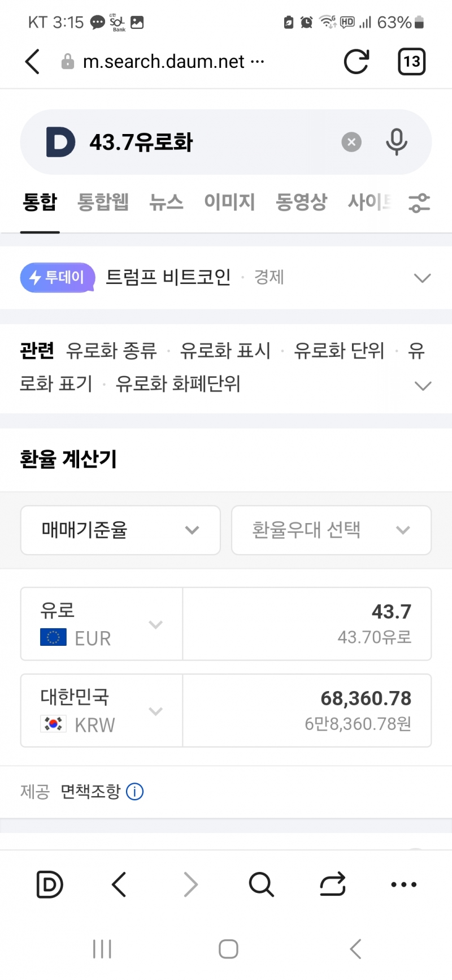The height and width of the screenshot is (980, 452).
Task: Open the three-dot more menu
Action: coord(403,884)
